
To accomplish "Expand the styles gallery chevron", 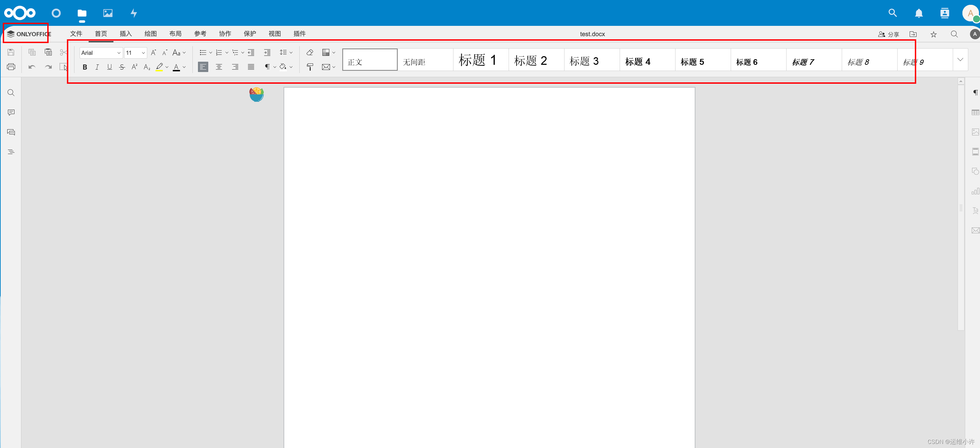I will click(x=960, y=60).
